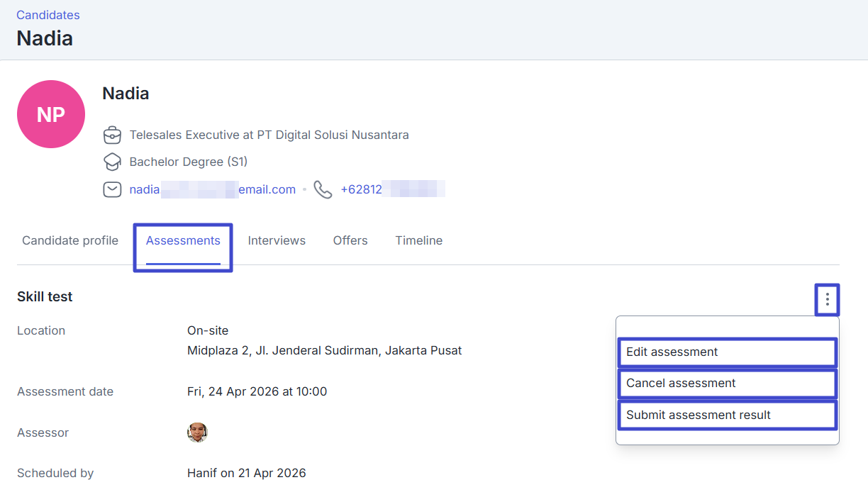The image size is (868, 497).
Task: Select Cancel assessment menu option
Action: (727, 384)
